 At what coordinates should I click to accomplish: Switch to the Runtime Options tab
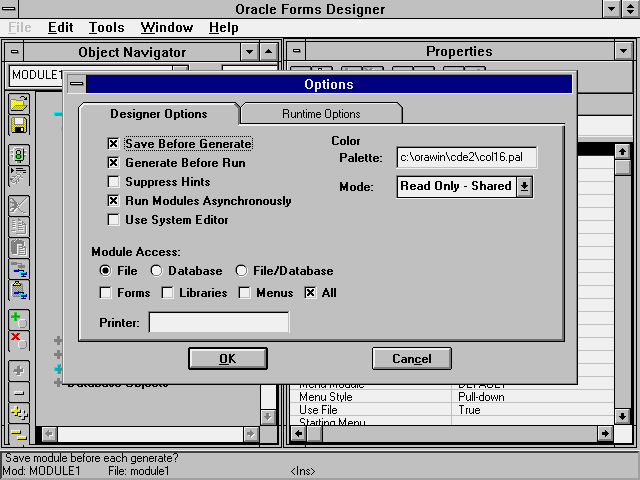pos(321,114)
